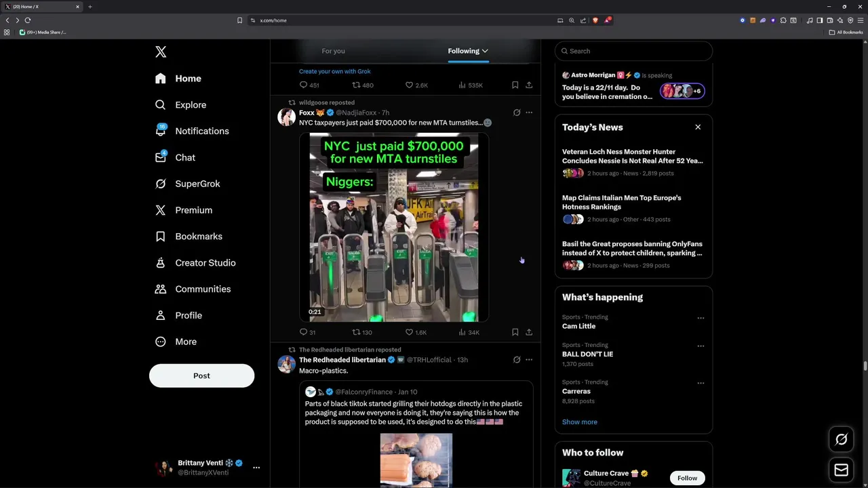This screenshot has width=868, height=488.
Task: Click the page scrollbar thumb
Action: (865, 366)
